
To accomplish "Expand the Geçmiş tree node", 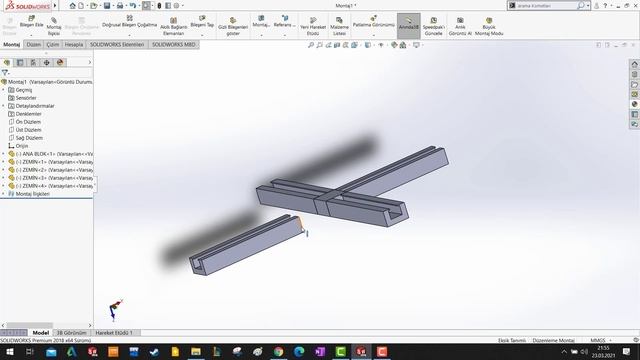I will [x=3, y=90].
